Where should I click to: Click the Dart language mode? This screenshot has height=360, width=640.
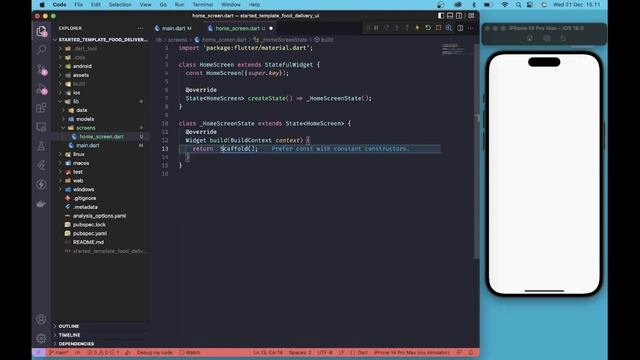coord(360,353)
